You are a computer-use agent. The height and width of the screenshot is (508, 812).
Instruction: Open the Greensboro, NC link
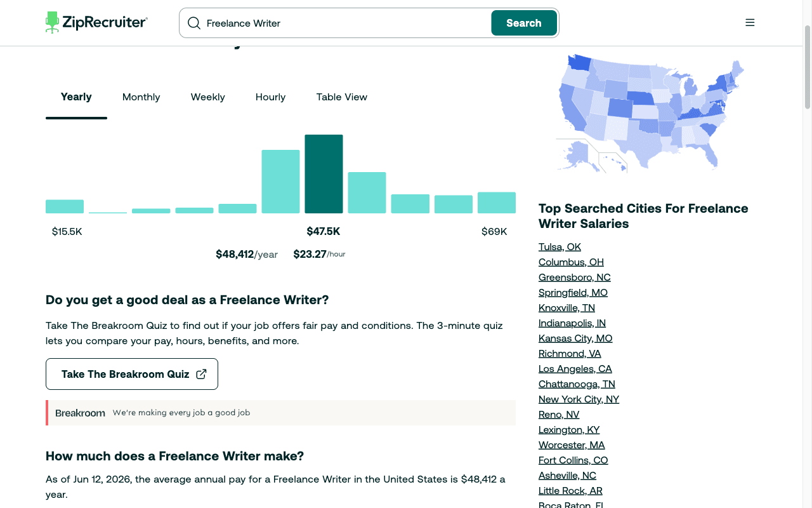pos(575,277)
